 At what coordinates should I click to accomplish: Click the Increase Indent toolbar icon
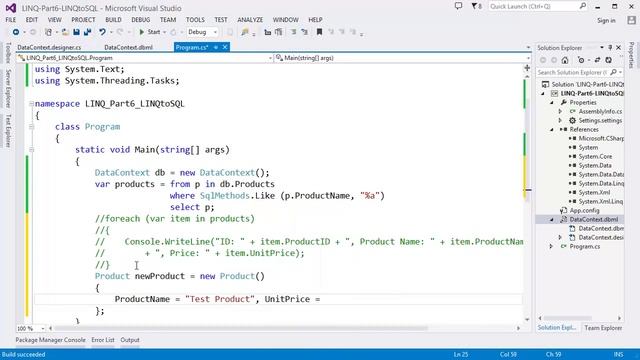279,32
